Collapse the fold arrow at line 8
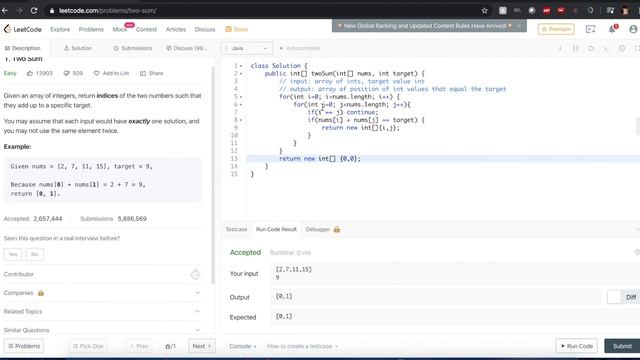 point(241,120)
